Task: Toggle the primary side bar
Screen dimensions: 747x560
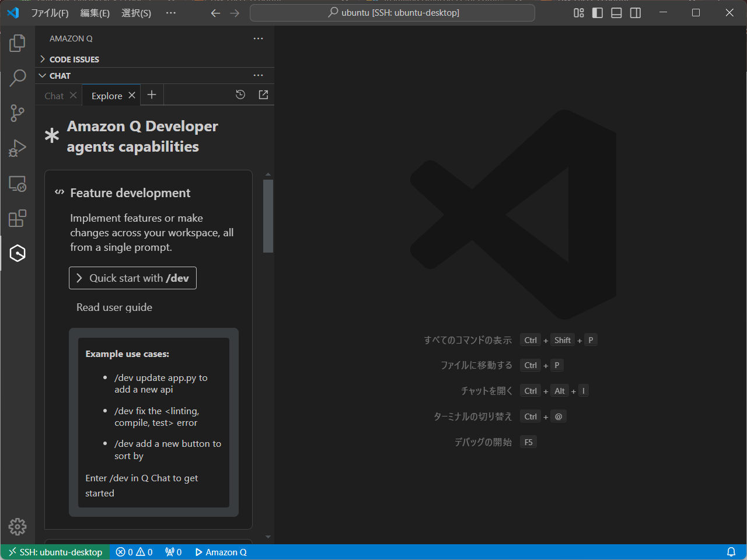Action: 598,13
